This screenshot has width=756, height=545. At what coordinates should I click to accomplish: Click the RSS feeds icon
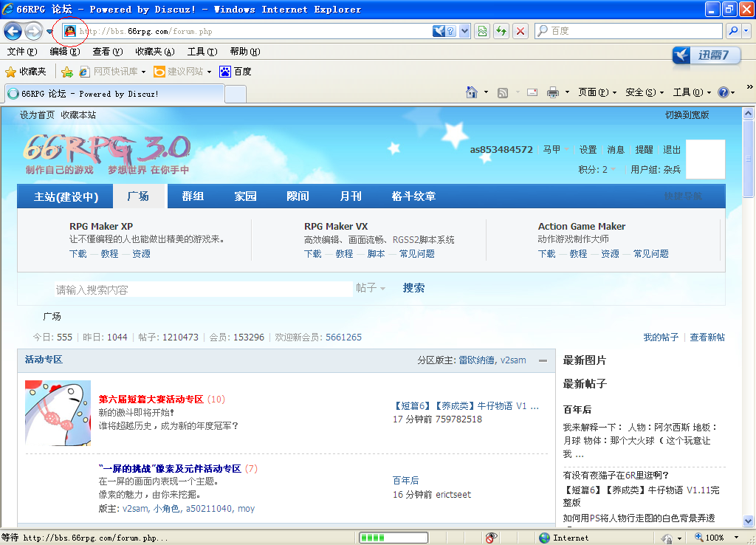pos(502,92)
